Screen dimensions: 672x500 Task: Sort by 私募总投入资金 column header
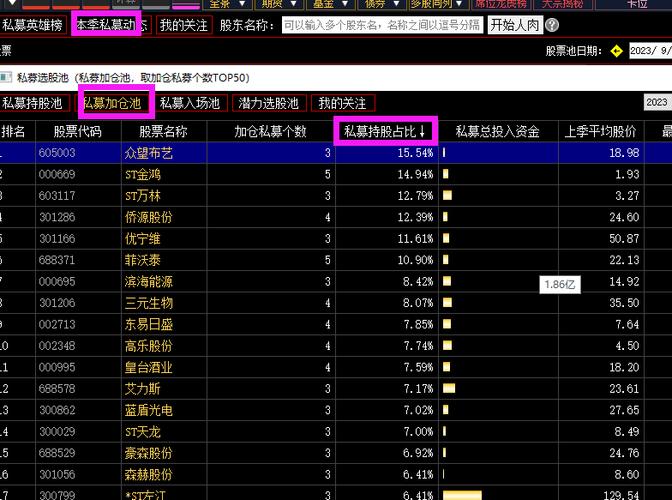coord(498,131)
